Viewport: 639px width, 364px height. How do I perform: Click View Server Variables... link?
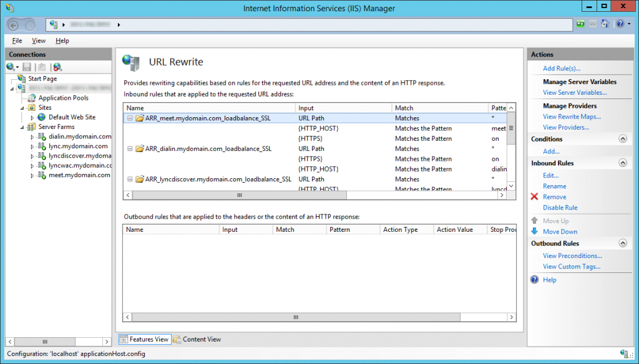pos(575,93)
